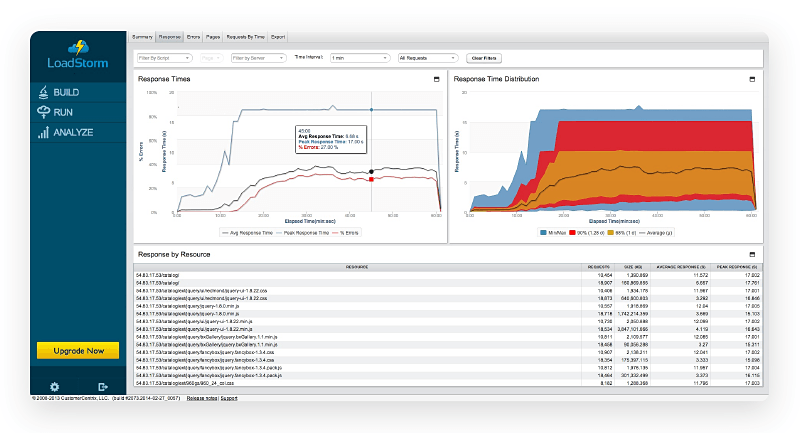This screenshot has width=800, height=433.
Task: Sort table by Requests column header
Action: [x=598, y=267]
